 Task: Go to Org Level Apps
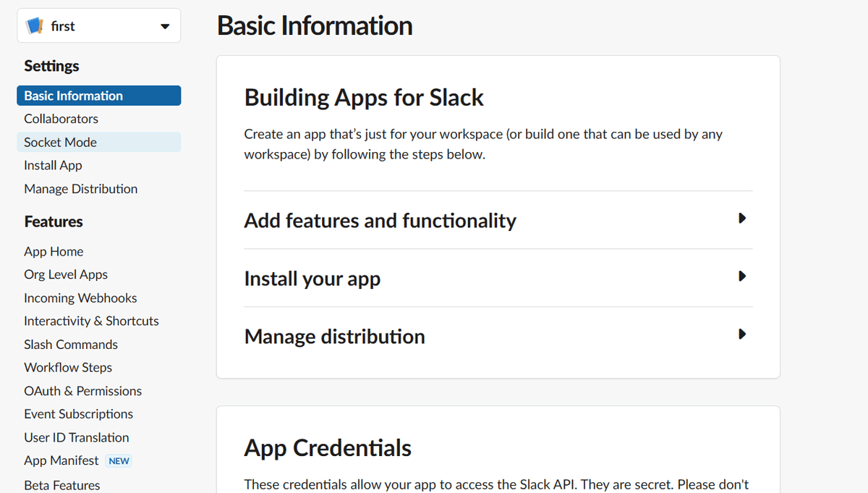[66, 274]
